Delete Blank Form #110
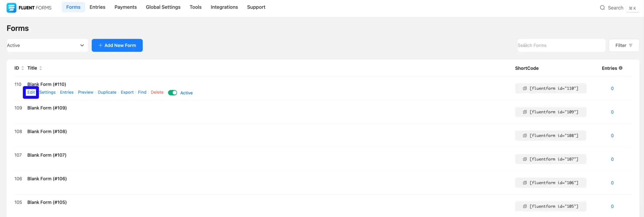Image resolution: width=644 pixels, height=217 pixels. tap(157, 92)
